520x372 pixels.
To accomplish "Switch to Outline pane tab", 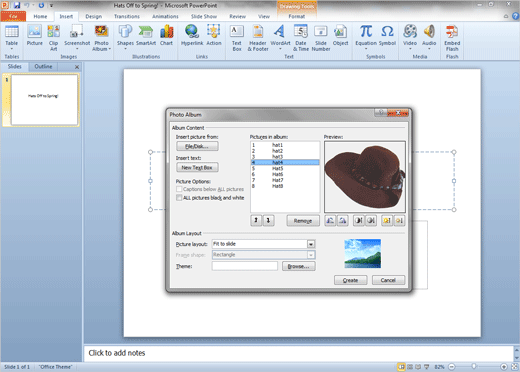I will pos(43,66).
